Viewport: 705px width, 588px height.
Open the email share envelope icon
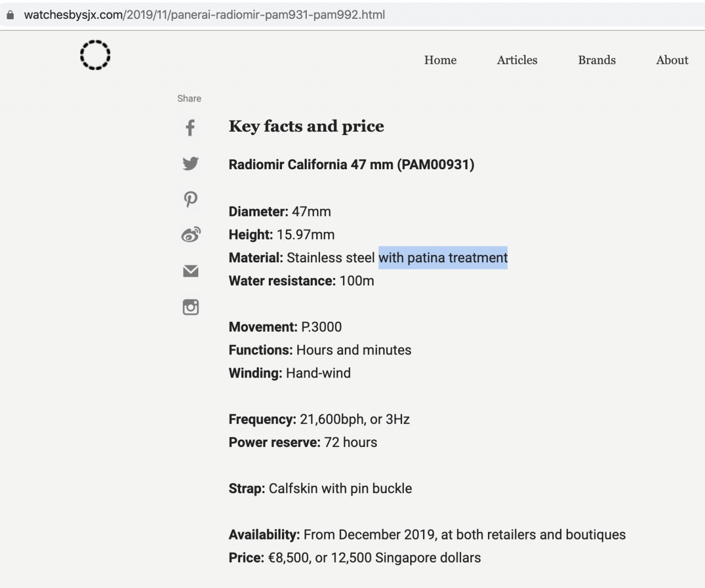pyautogui.click(x=191, y=271)
